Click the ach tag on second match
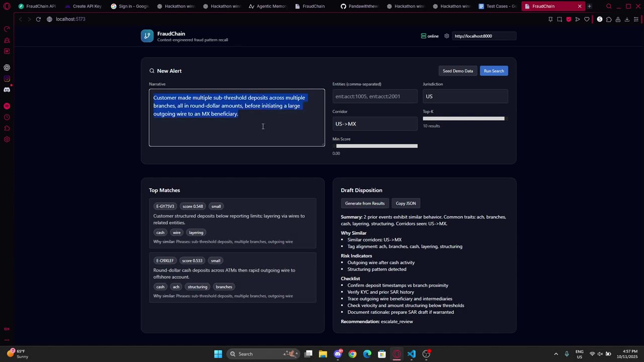Screen dimensions: 644x362 (176, 287)
